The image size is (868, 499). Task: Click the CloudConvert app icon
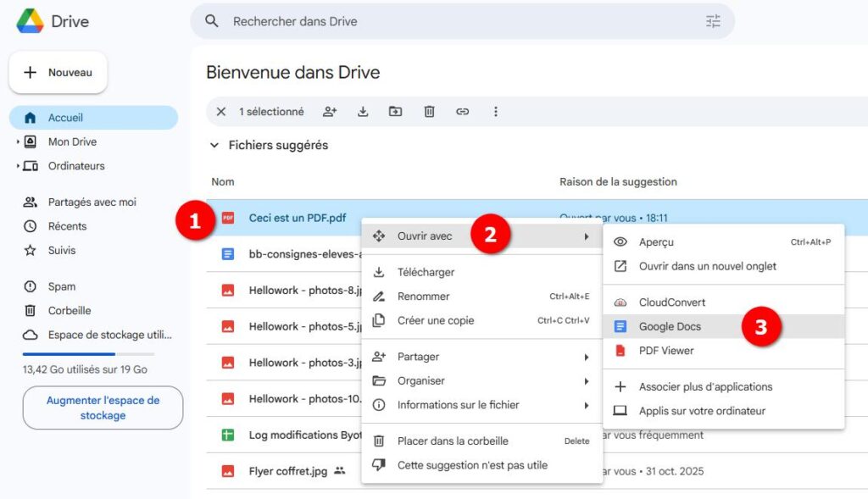620,302
